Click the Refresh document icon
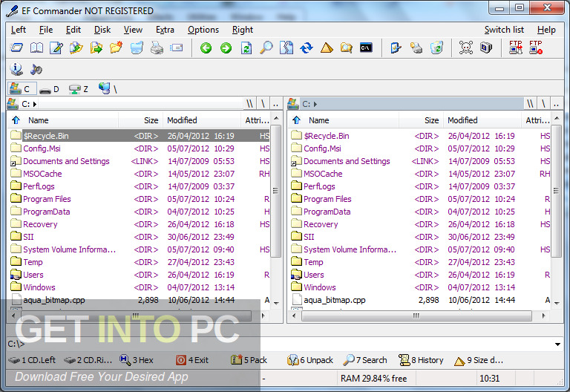 (x=246, y=48)
